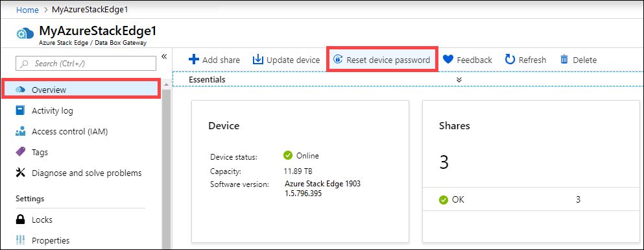644x250 pixels.
Task: Click the Add share plus icon
Action: (x=193, y=60)
